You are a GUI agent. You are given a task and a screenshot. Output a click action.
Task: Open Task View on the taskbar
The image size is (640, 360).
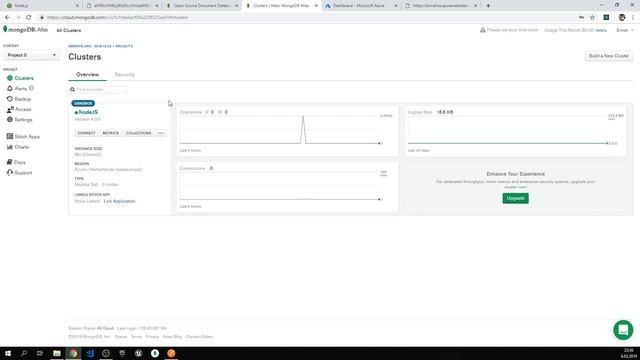[40, 353]
